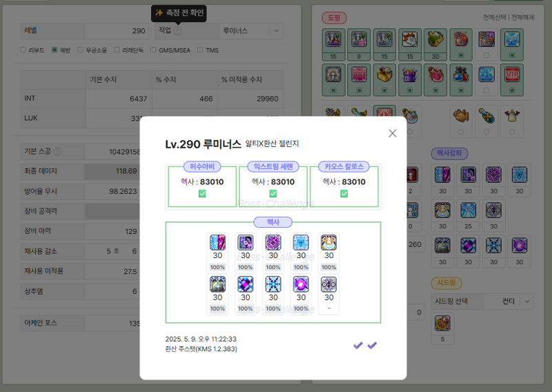
Task: Uncheck the 허수아비 green checkbox
Action: pyautogui.click(x=202, y=194)
